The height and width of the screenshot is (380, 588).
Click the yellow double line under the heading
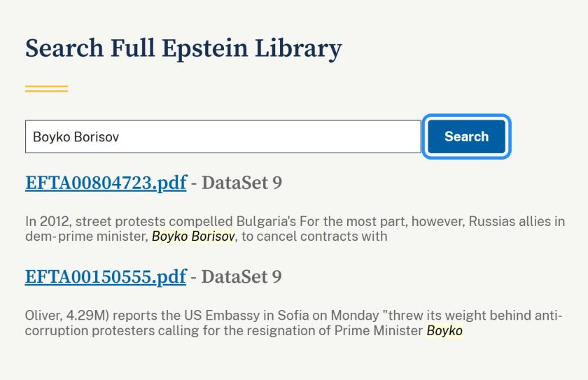point(46,89)
